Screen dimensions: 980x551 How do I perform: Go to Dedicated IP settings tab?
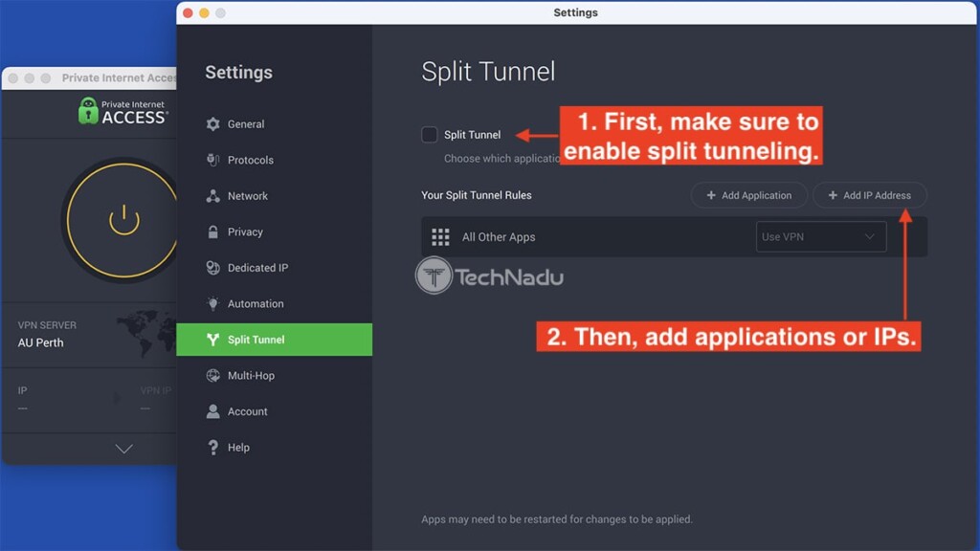[x=274, y=268]
